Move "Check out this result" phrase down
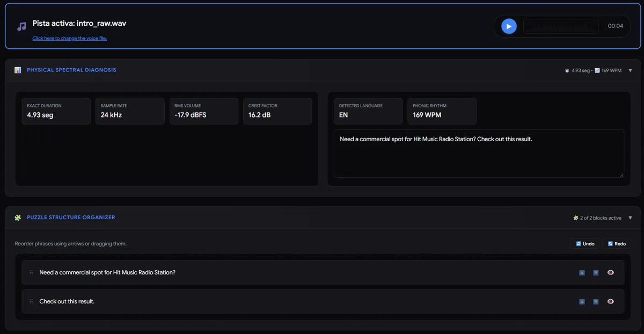Image resolution: width=644 pixels, height=334 pixels. [596, 302]
